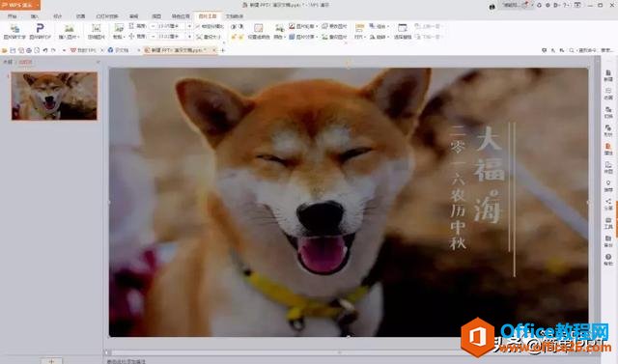The height and width of the screenshot is (364, 618).
Task: Click the 推荐 lightbulb icon in right sidebar
Action: tap(608, 186)
